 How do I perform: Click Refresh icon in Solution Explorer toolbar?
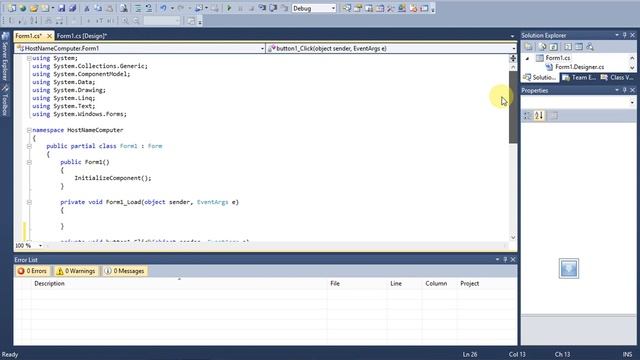click(x=553, y=47)
